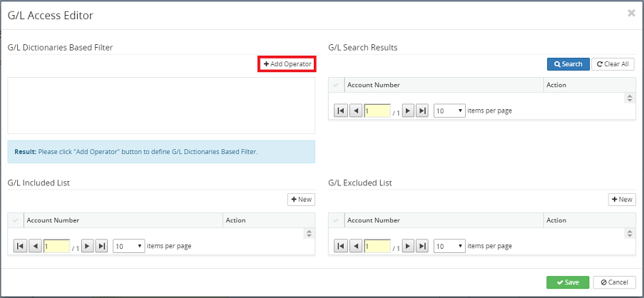
Task: Go to first page in G/L Included List
Action: point(20,246)
